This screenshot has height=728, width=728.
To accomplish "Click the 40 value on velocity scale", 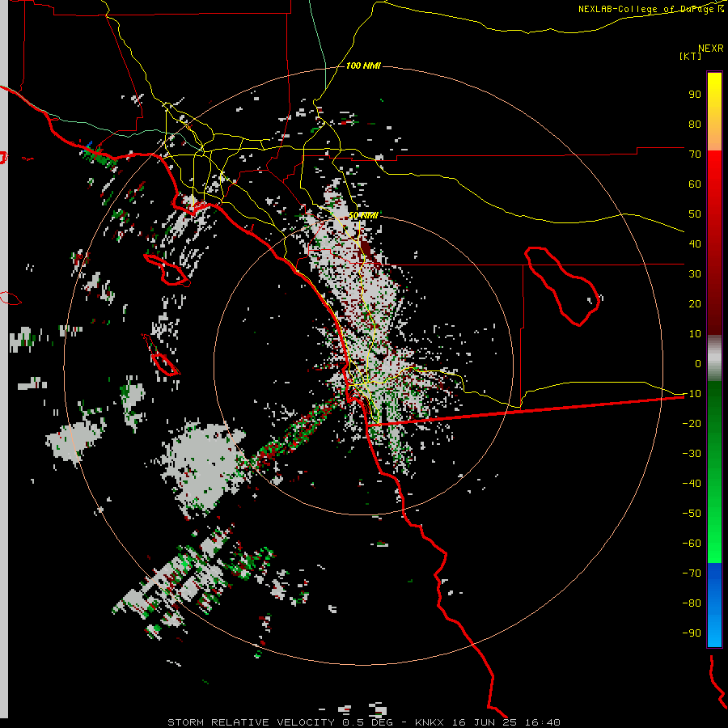I will pyautogui.click(x=695, y=243).
